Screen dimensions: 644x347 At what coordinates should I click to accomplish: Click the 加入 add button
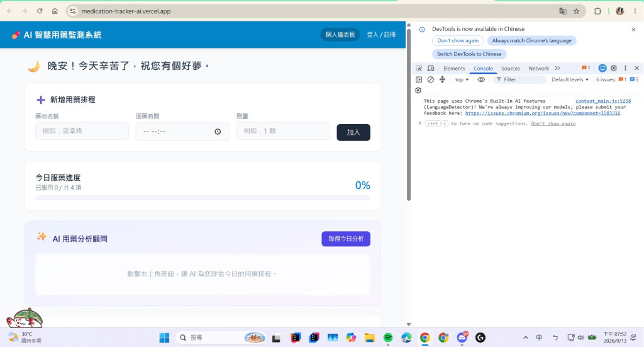353,132
